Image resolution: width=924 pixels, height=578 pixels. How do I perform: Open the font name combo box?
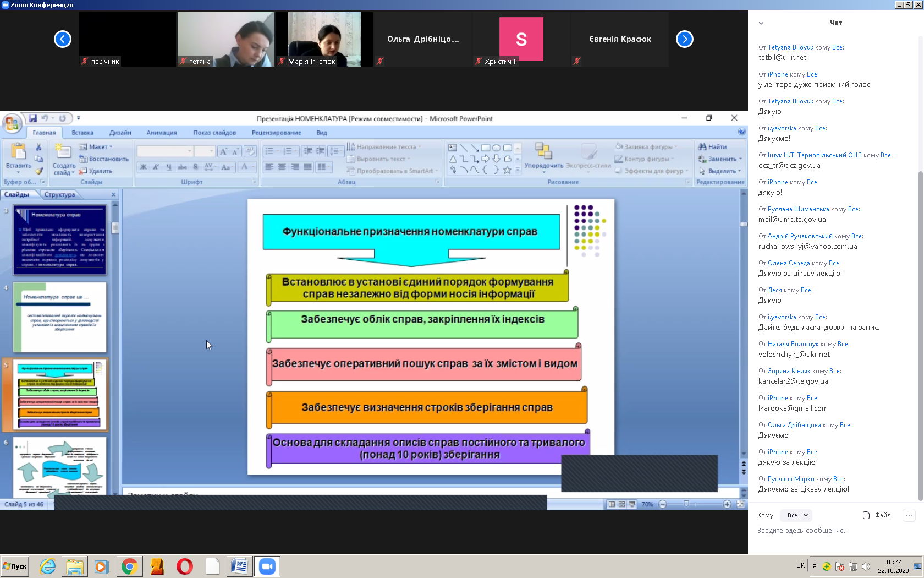pyautogui.click(x=165, y=151)
